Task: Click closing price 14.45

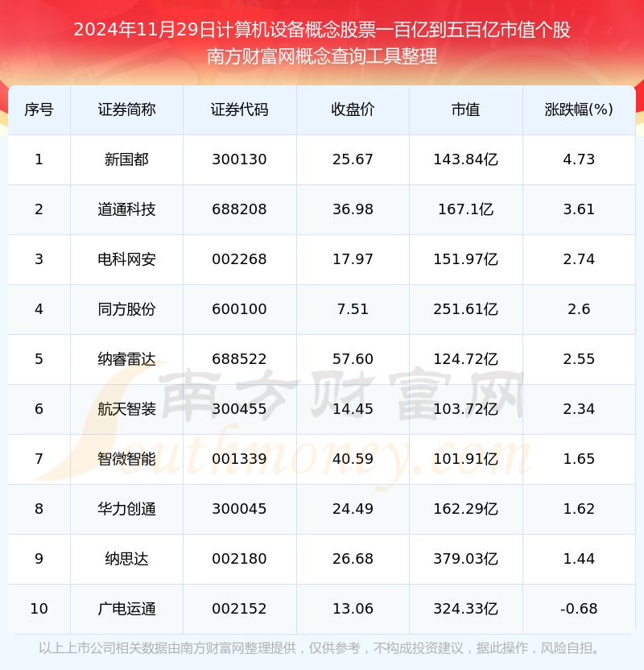Action: (353, 409)
